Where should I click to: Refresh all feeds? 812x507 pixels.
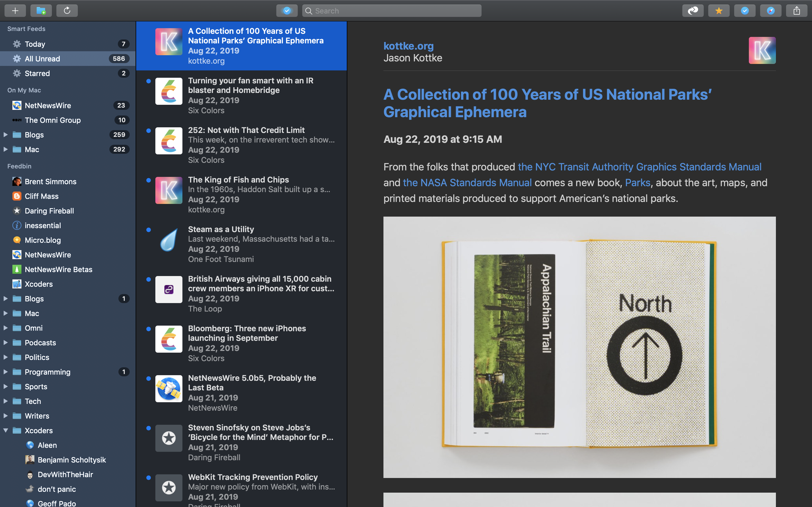pos(67,10)
